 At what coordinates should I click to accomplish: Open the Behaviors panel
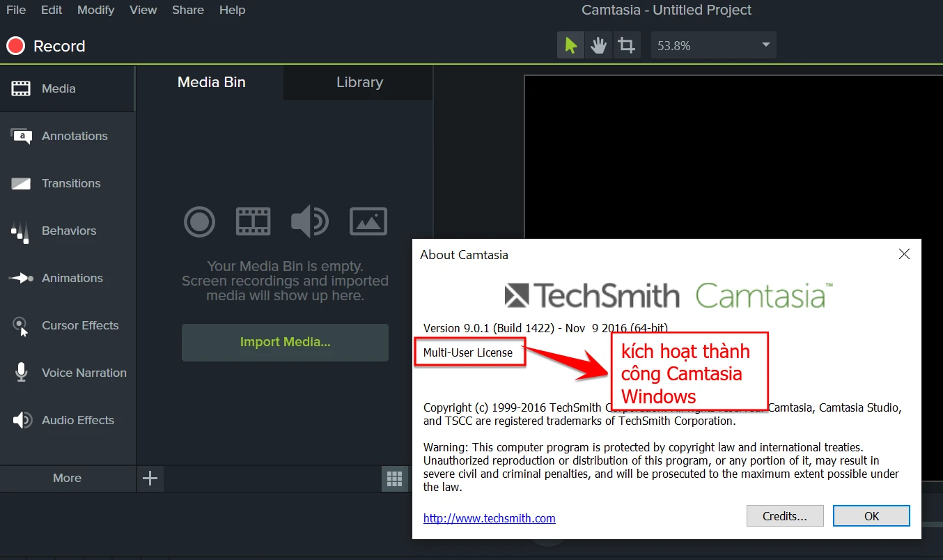coord(68,231)
